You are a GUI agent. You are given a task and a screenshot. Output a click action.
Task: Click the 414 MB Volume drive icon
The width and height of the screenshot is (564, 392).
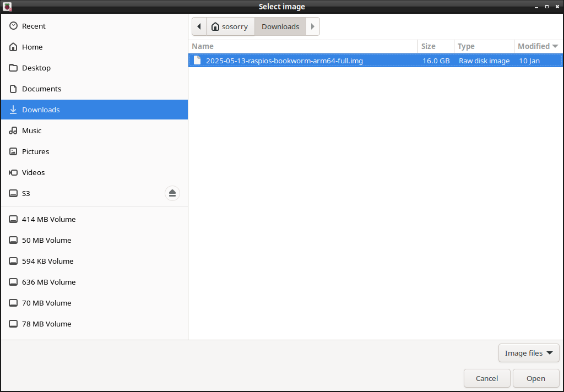tap(13, 219)
